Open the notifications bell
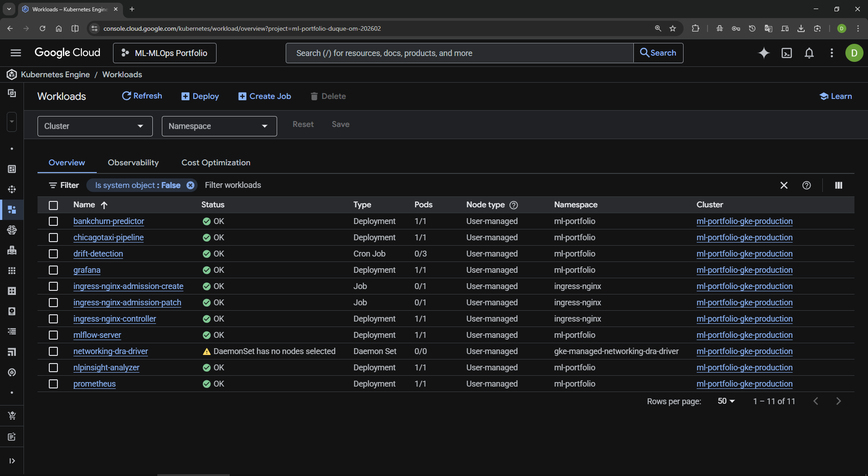 point(809,53)
